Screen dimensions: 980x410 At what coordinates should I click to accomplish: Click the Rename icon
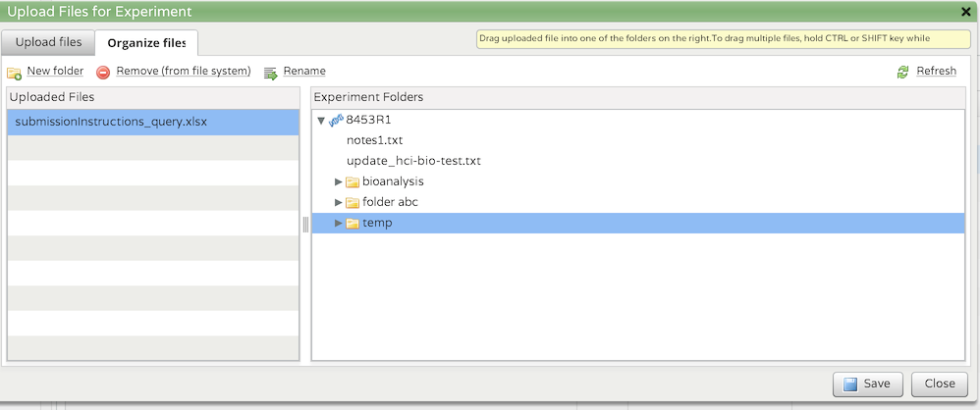270,73
